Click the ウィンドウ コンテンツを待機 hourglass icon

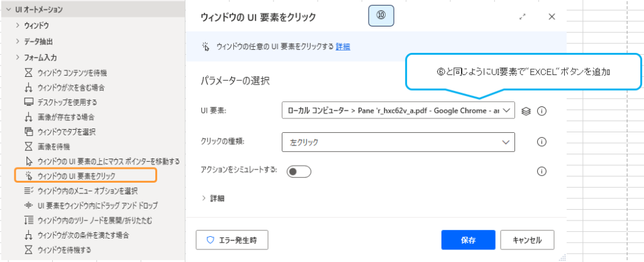tap(28, 72)
